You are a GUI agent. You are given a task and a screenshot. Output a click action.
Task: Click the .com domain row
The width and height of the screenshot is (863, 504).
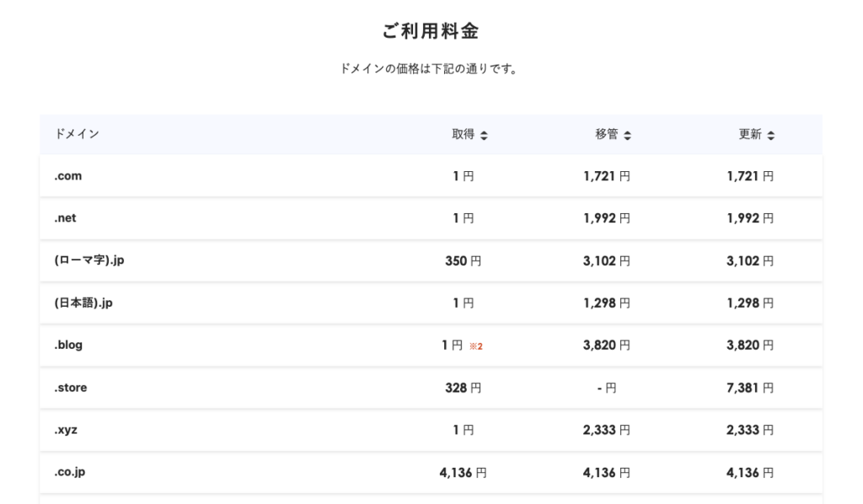68,176
